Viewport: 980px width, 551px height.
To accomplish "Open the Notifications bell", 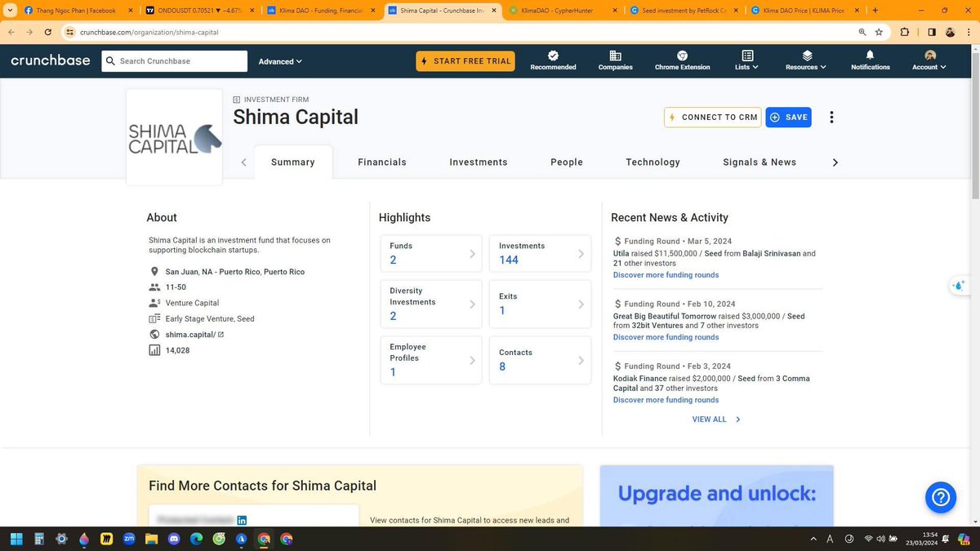I will (870, 60).
